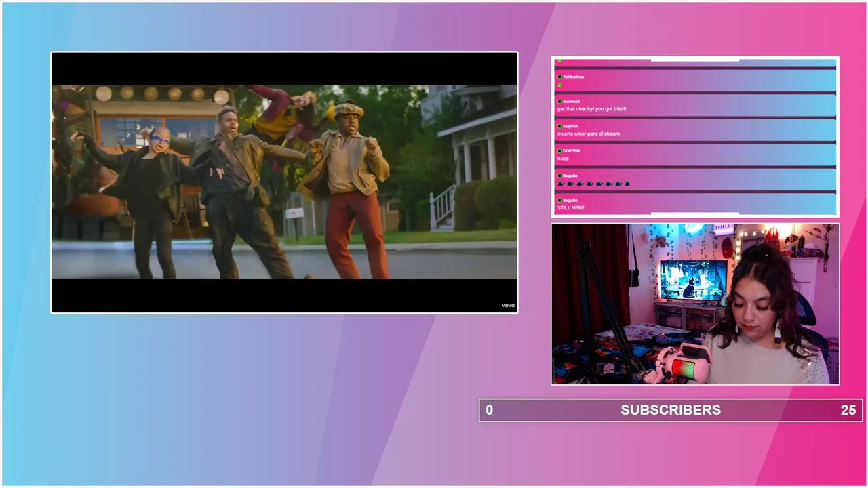
Task: Click the 'STILL HERE' chat message
Action: (x=570, y=208)
